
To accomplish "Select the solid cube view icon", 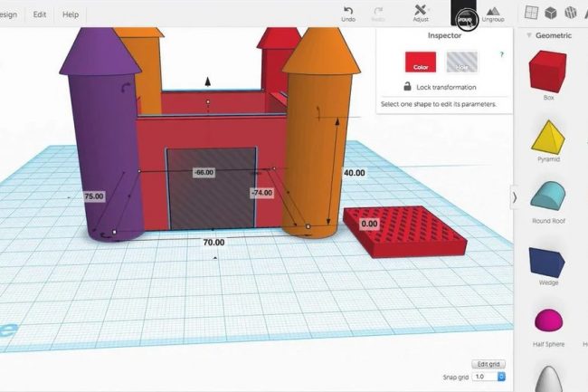I will [x=551, y=13].
